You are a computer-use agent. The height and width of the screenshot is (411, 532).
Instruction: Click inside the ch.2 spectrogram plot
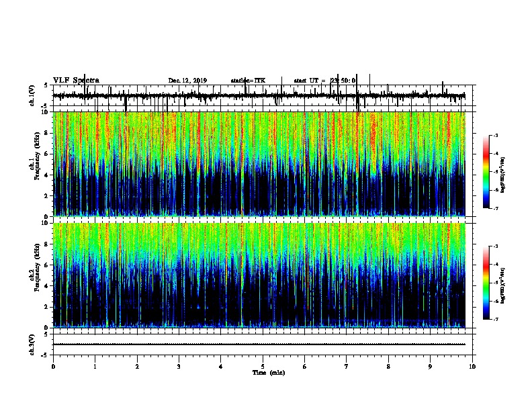tap(259, 275)
